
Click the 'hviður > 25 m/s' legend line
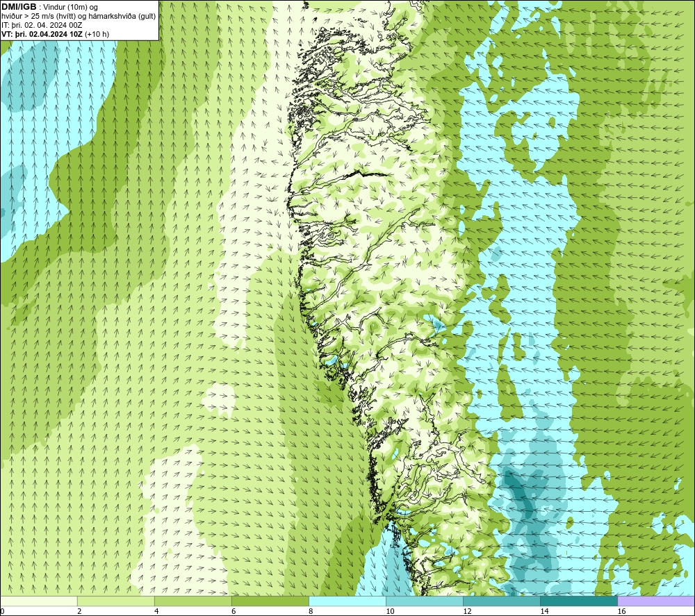79,17
